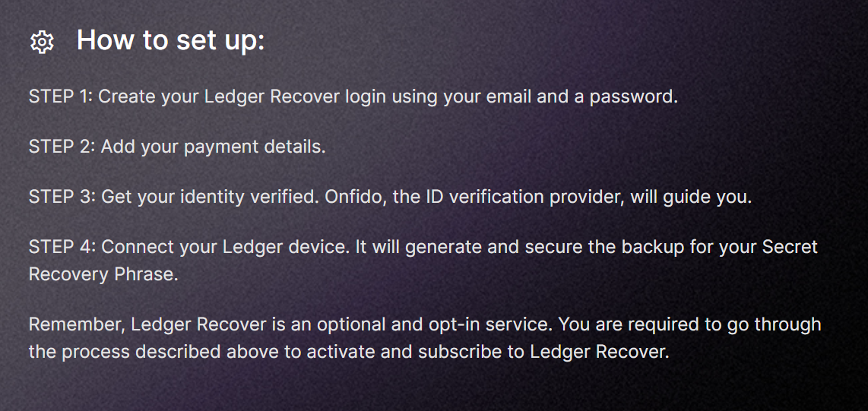Click the word "Remember" in final paragraph
Image resolution: width=868 pixels, height=411 pixels.
[75, 324]
